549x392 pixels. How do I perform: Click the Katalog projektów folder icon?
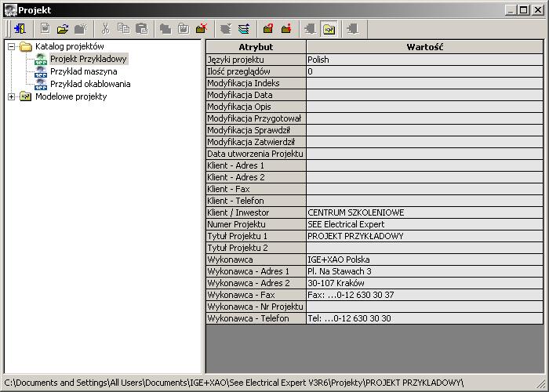pyautogui.click(x=26, y=46)
